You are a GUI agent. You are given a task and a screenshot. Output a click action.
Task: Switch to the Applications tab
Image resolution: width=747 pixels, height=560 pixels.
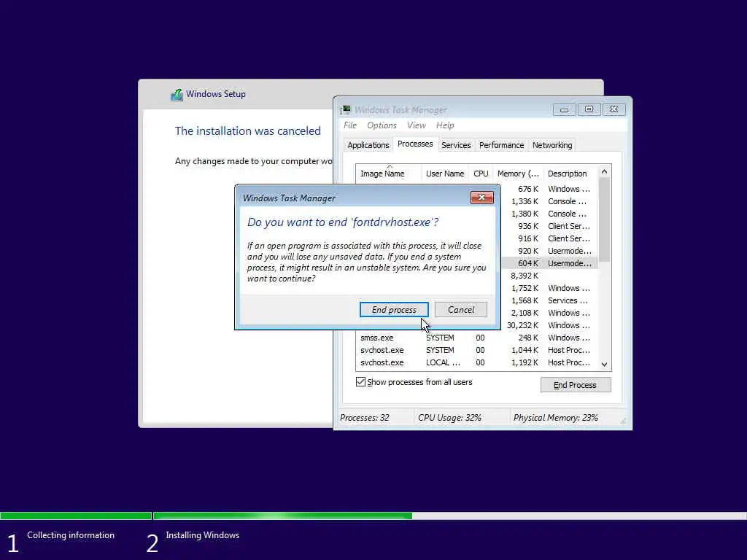tap(368, 145)
